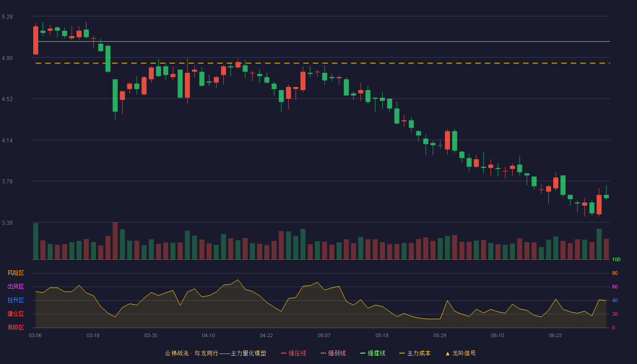This screenshot has height=364, width=637.
Task: Click the 05-19 date label
Action: pyautogui.click(x=382, y=335)
